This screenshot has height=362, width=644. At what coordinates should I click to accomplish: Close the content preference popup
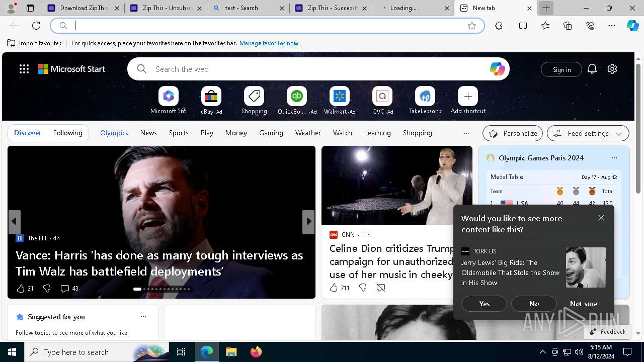pyautogui.click(x=601, y=218)
